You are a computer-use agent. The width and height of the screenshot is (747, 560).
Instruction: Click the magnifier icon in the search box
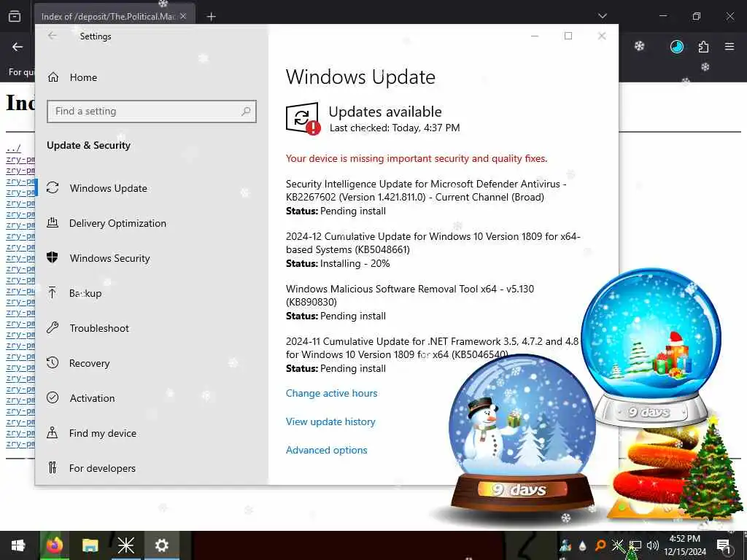(246, 112)
